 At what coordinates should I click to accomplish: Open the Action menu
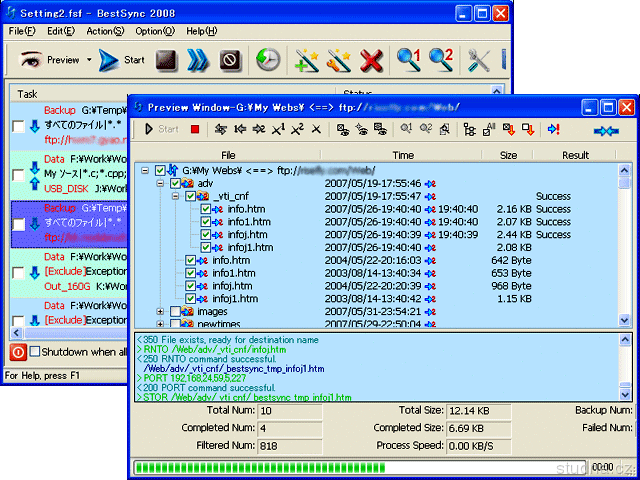click(105, 32)
